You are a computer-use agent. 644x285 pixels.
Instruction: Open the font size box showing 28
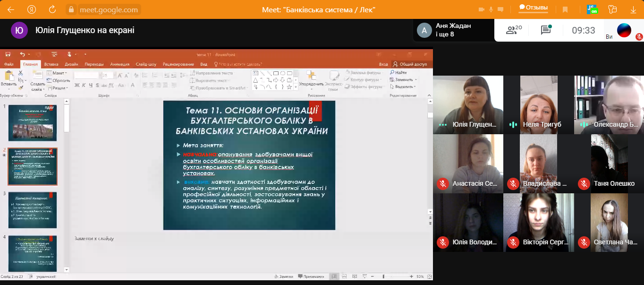point(108,75)
